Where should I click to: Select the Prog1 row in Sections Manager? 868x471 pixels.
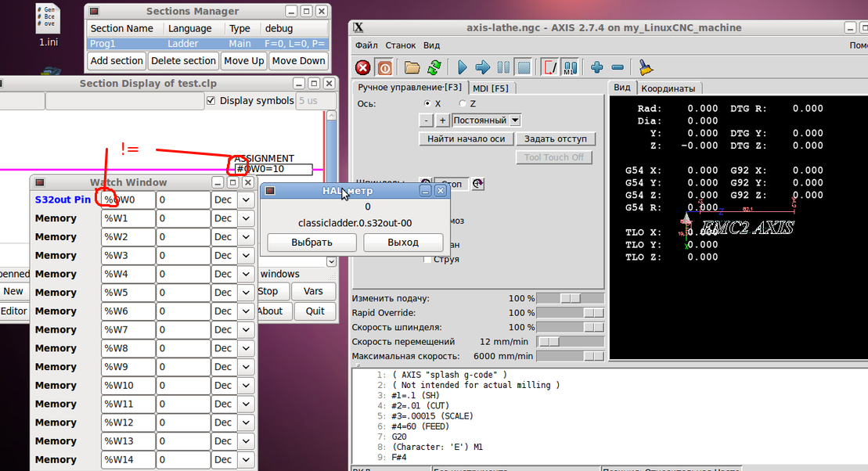[207, 44]
